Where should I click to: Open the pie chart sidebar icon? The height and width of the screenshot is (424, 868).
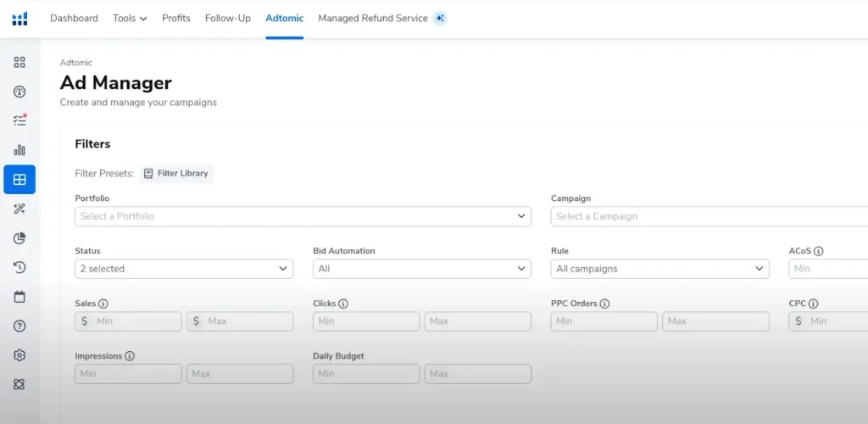pyautogui.click(x=19, y=238)
